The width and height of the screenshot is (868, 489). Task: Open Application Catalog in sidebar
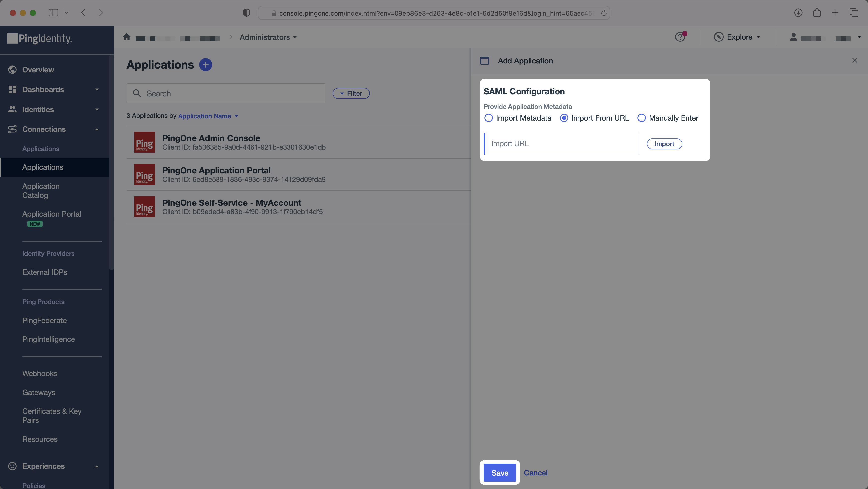pos(41,191)
